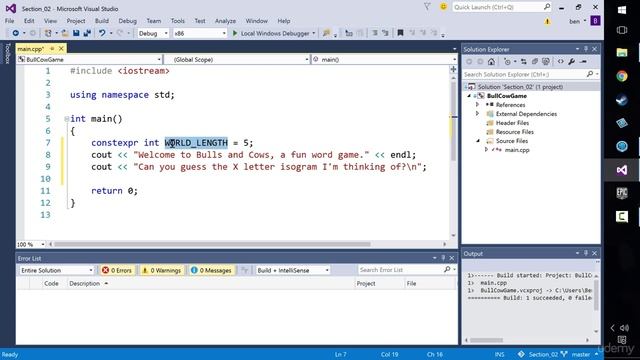Open Steam from the Windows taskbar
Image resolution: width=640 pixels, height=360 pixels.
[x=622, y=100]
